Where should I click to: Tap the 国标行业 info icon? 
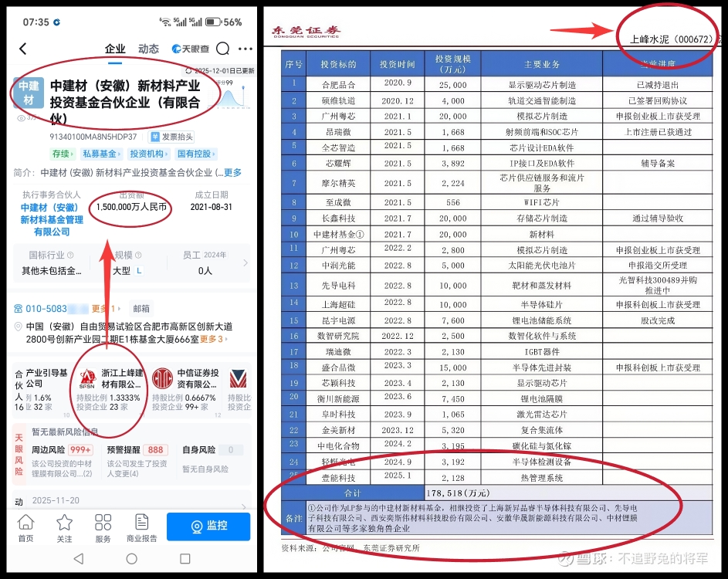click(x=70, y=255)
